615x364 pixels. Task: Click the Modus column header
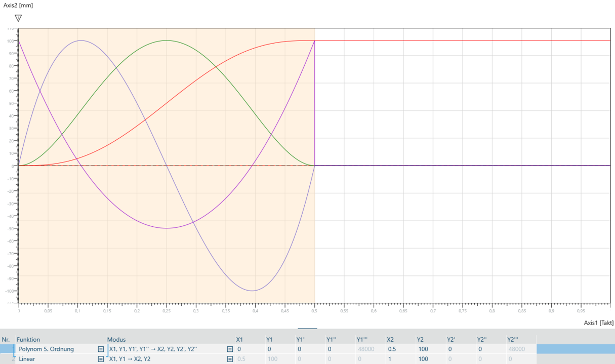[116, 340]
